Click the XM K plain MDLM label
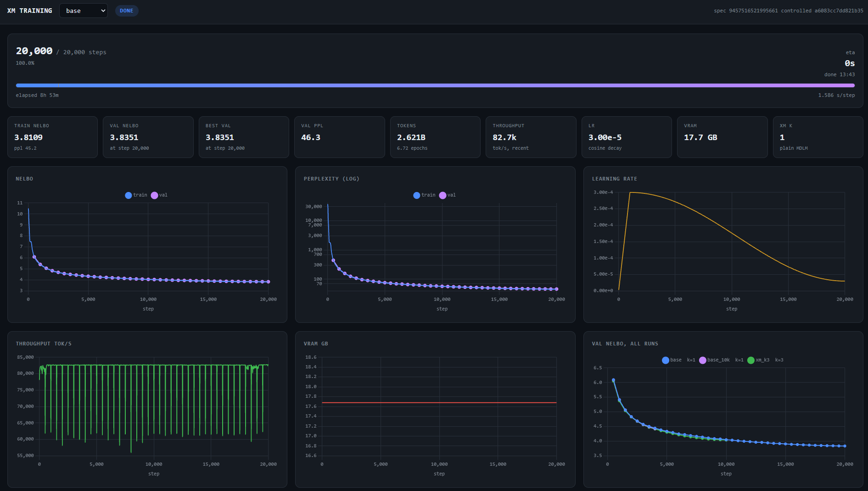 [x=794, y=148]
